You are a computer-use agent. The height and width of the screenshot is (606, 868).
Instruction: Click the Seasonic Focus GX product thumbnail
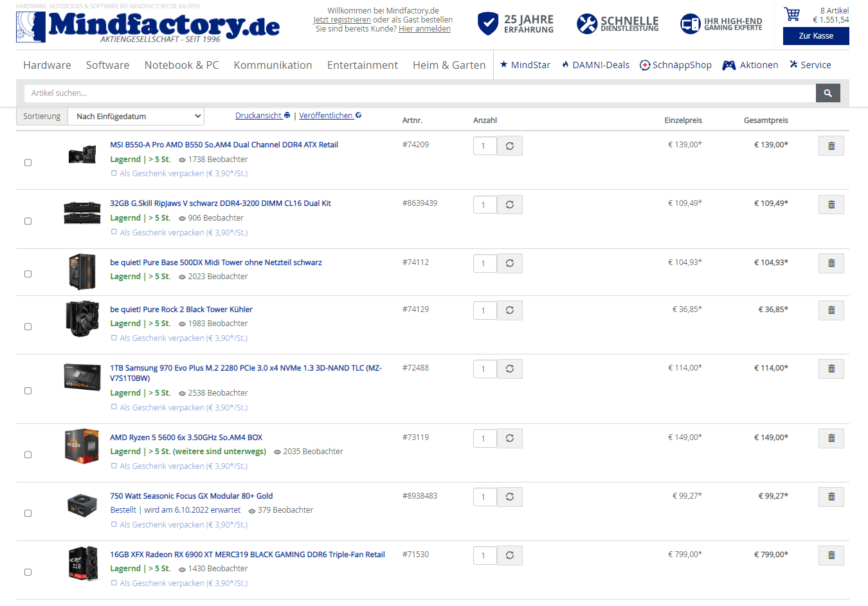(82, 505)
